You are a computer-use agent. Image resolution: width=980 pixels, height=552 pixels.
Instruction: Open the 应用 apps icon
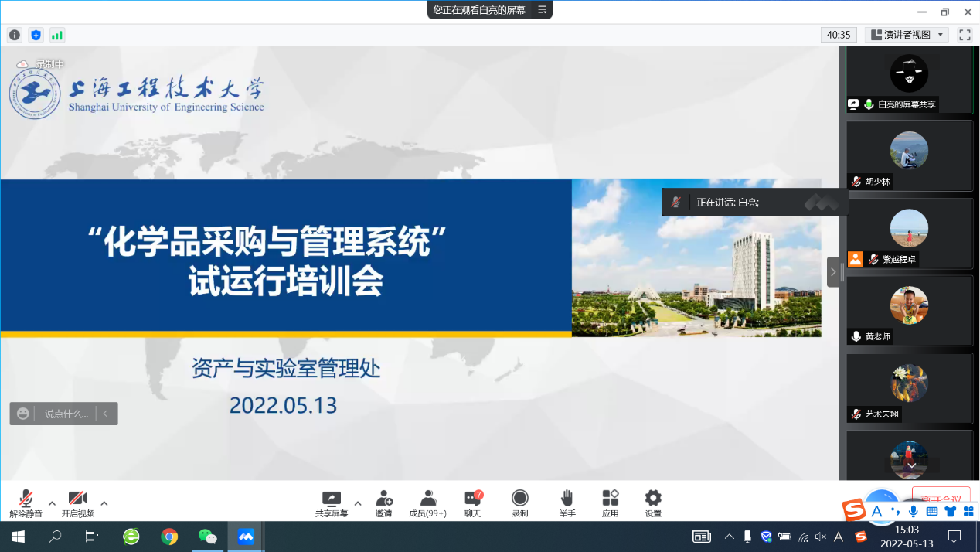pos(610,503)
